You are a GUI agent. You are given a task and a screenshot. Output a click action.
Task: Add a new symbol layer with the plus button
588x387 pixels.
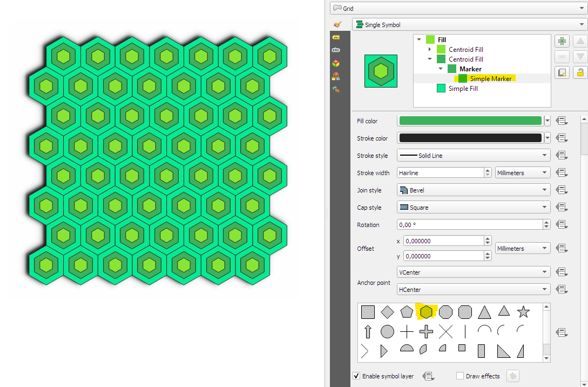[x=562, y=41]
